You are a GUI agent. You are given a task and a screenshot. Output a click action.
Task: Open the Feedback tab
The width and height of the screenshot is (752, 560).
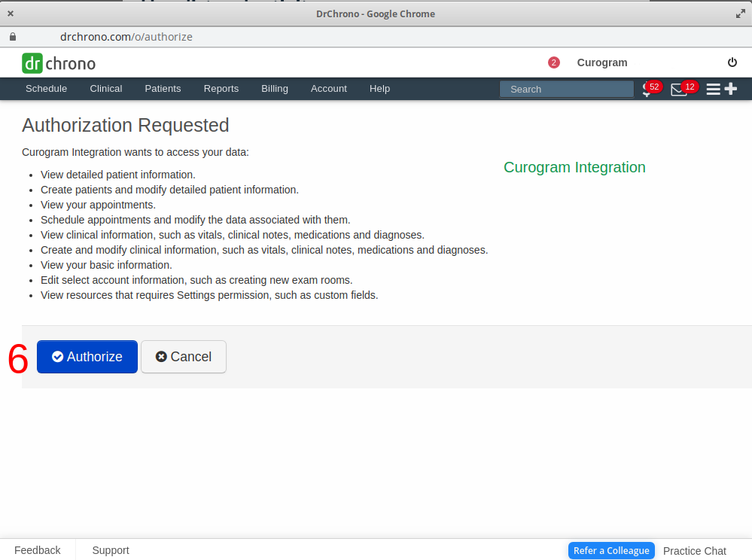[38, 550]
